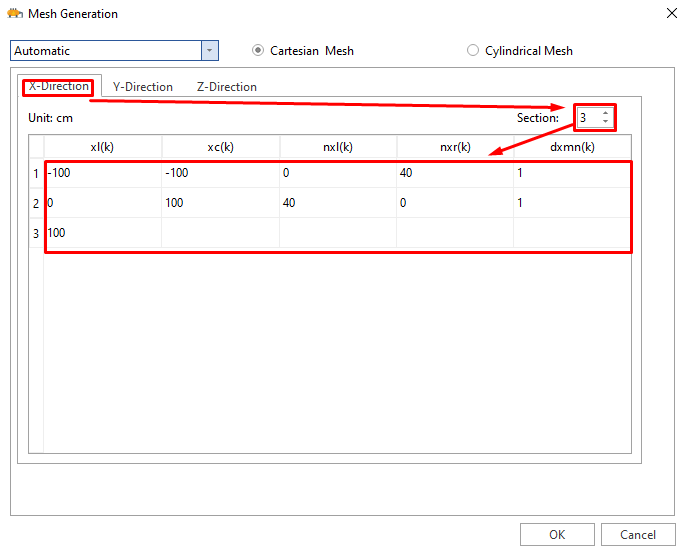Click row 1 nxr(k) cell containing 40
This screenshot has width=687, height=557.
(x=454, y=173)
